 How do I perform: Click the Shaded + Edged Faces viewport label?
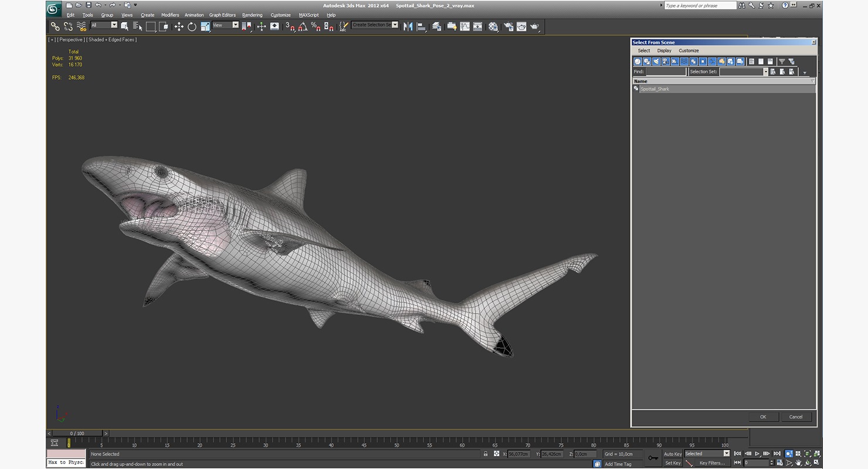[x=112, y=40]
